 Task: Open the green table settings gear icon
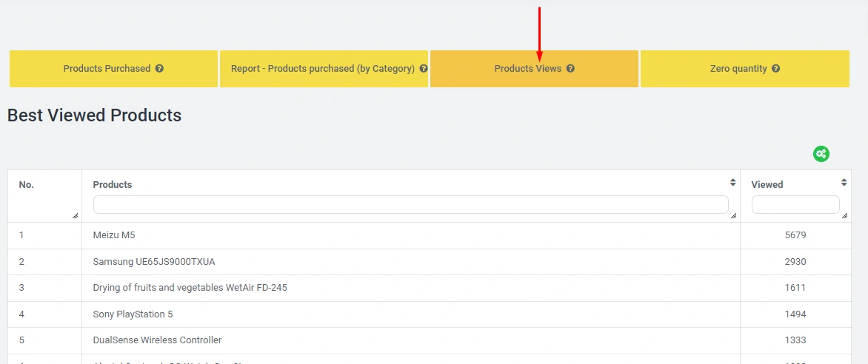click(x=821, y=154)
